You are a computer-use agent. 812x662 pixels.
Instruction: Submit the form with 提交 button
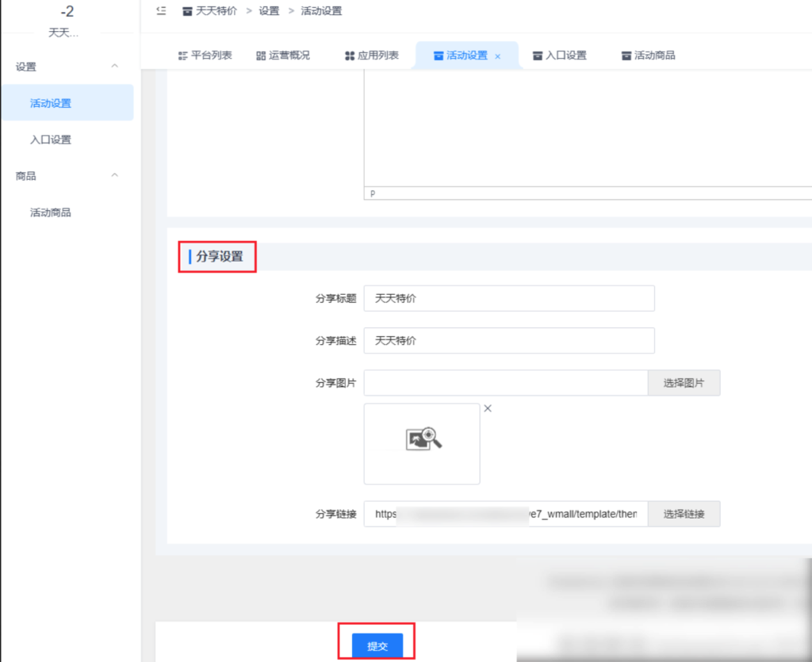click(377, 645)
